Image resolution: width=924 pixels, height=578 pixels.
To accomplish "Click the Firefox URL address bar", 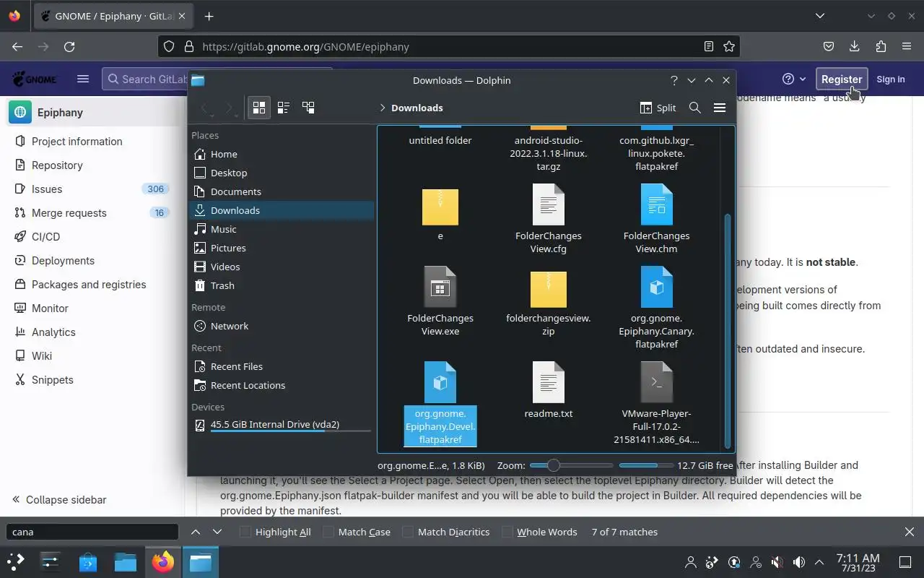I will [449, 46].
